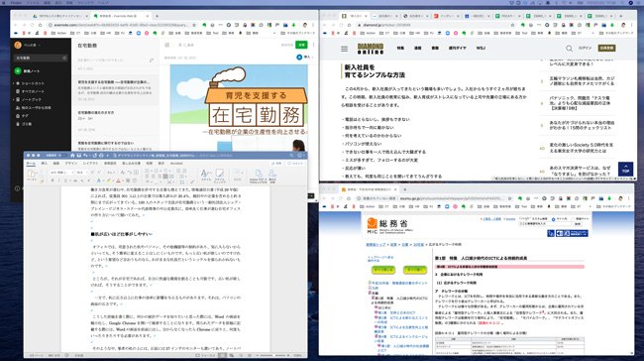Click the red font color button in Word
This screenshot has height=361, width=644.
coord(118,180)
